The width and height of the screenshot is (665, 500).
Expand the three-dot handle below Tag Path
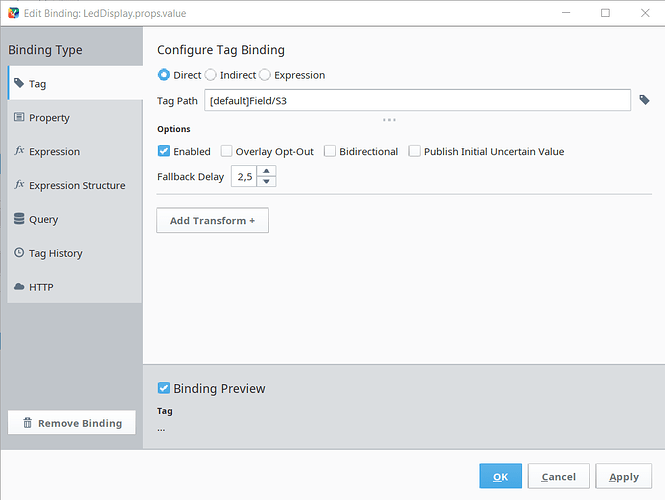(x=389, y=120)
